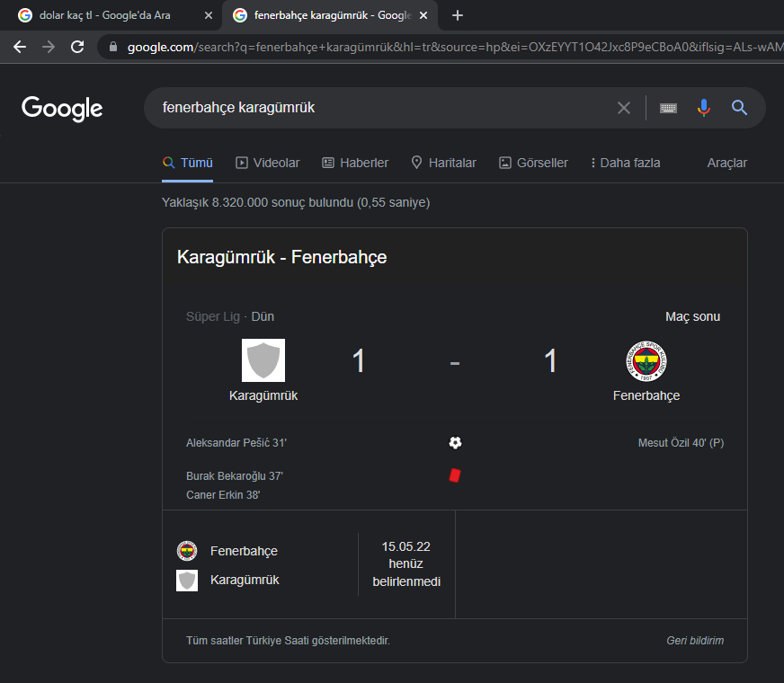Close the 'dolar kaç tl' tab
Screen dimensions: 784x683
209,15
